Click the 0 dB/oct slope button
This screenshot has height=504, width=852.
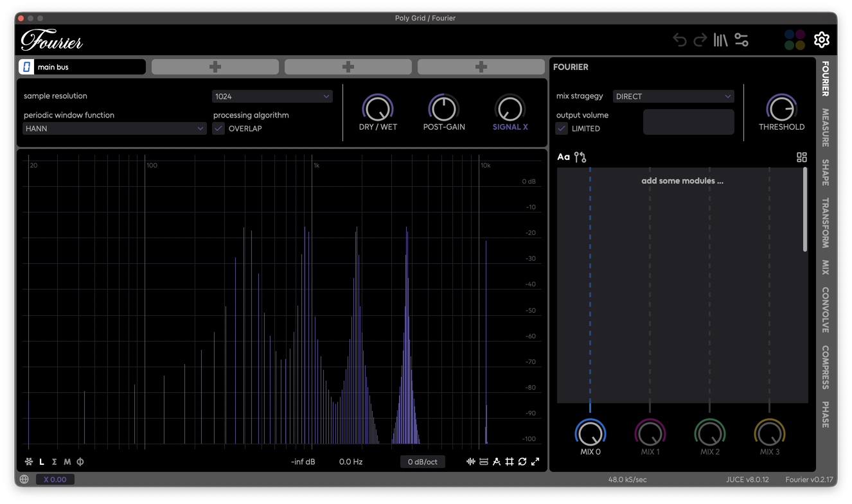(422, 462)
